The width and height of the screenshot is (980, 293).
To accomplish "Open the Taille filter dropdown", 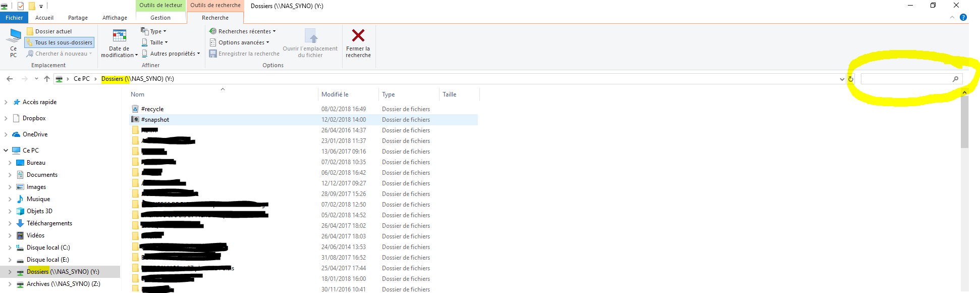I will pyautogui.click(x=154, y=42).
